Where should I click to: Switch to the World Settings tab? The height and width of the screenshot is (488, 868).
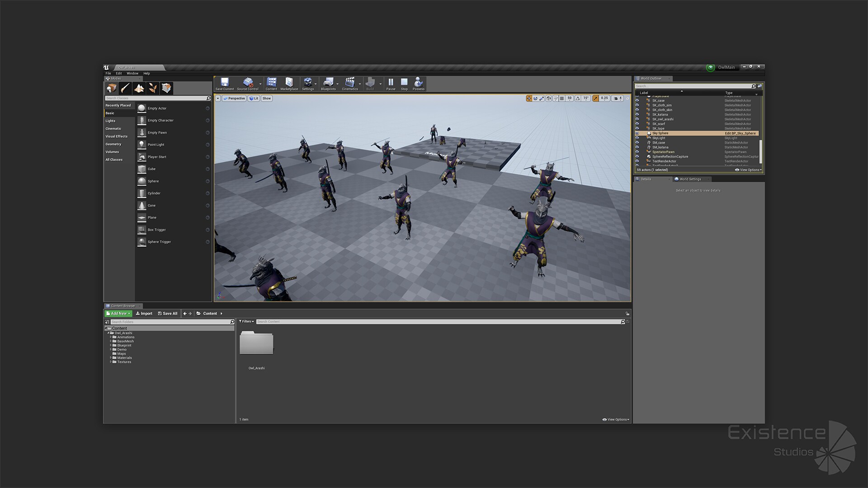(690, 179)
